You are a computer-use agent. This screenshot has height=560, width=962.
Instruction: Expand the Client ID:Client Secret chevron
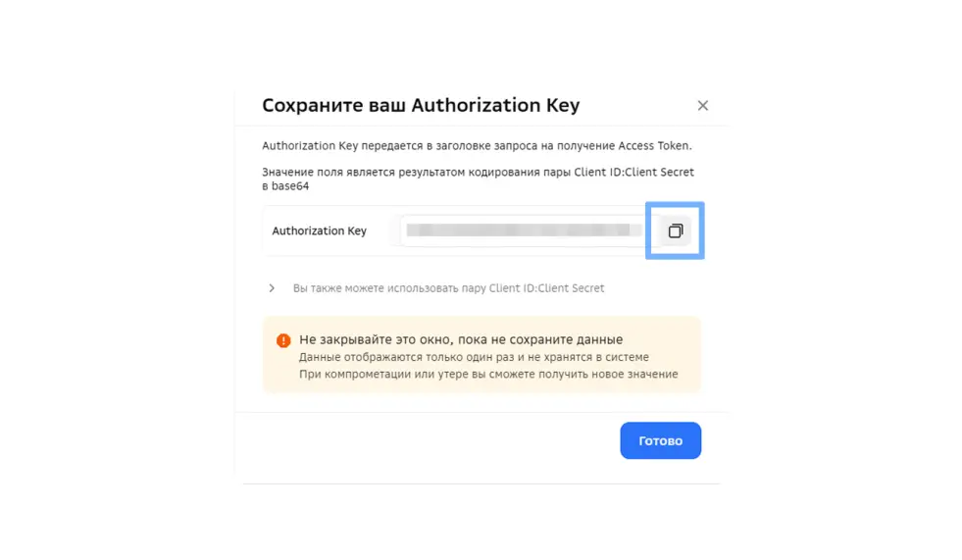272,288
